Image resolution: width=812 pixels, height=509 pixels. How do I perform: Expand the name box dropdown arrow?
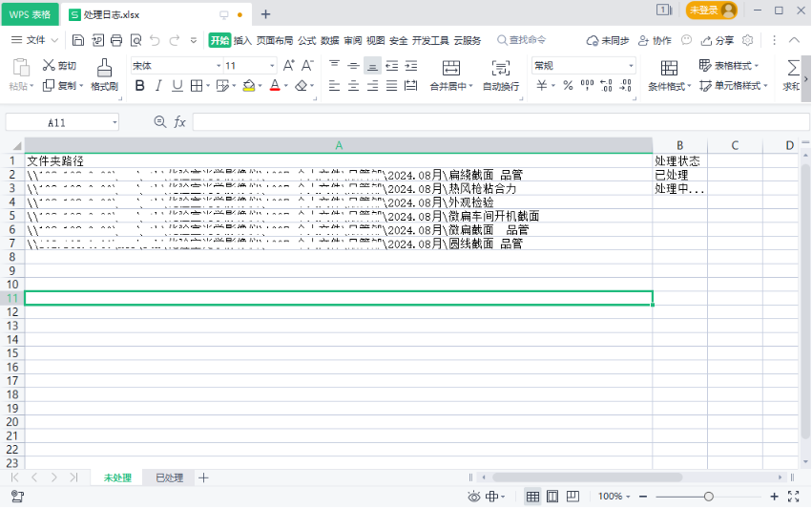point(115,123)
